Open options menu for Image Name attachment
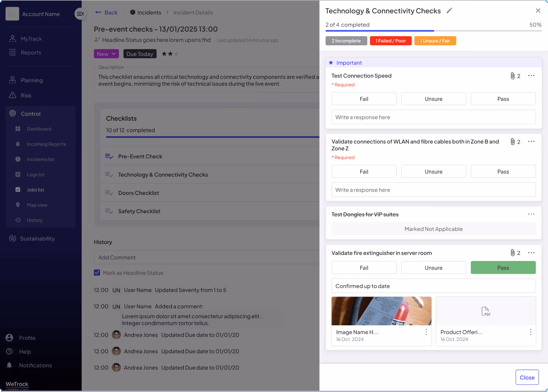 coord(426,332)
